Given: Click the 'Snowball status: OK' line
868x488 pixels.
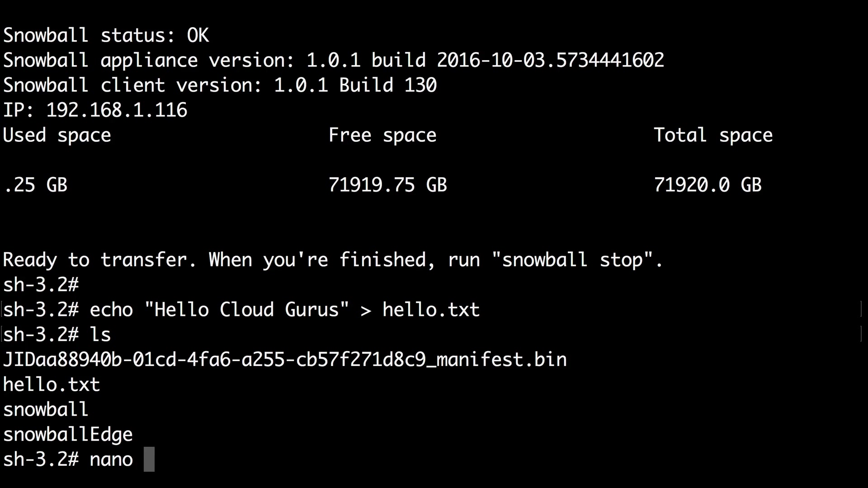Looking at the screenshot, I should [106, 35].
